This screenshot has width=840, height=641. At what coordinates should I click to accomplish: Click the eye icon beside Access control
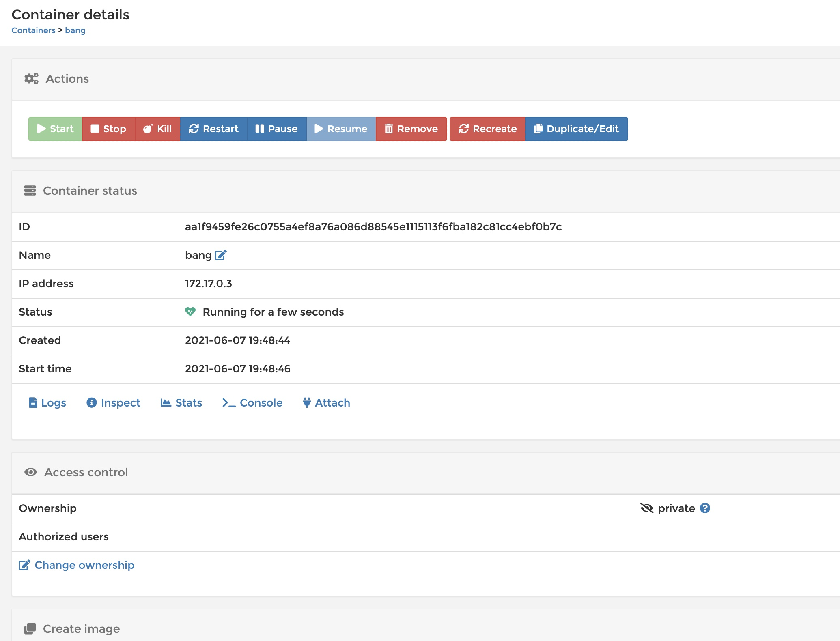pos(31,472)
